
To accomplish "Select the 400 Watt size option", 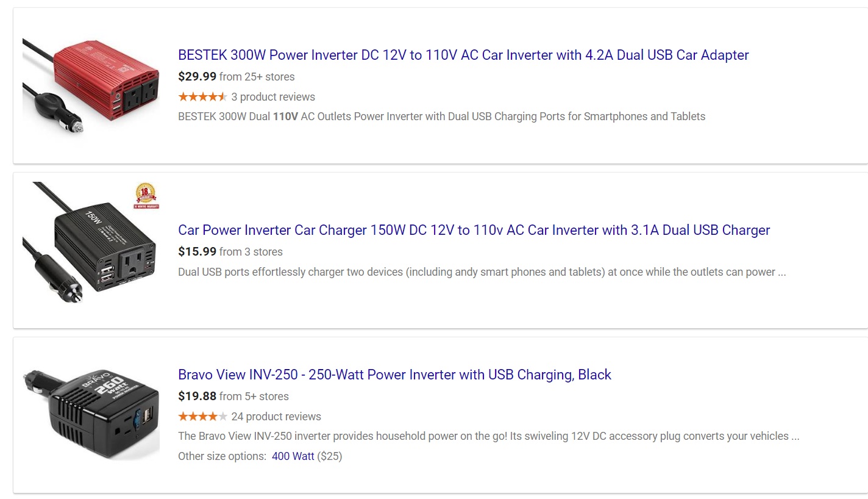I will pyautogui.click(x=293, y=456).
